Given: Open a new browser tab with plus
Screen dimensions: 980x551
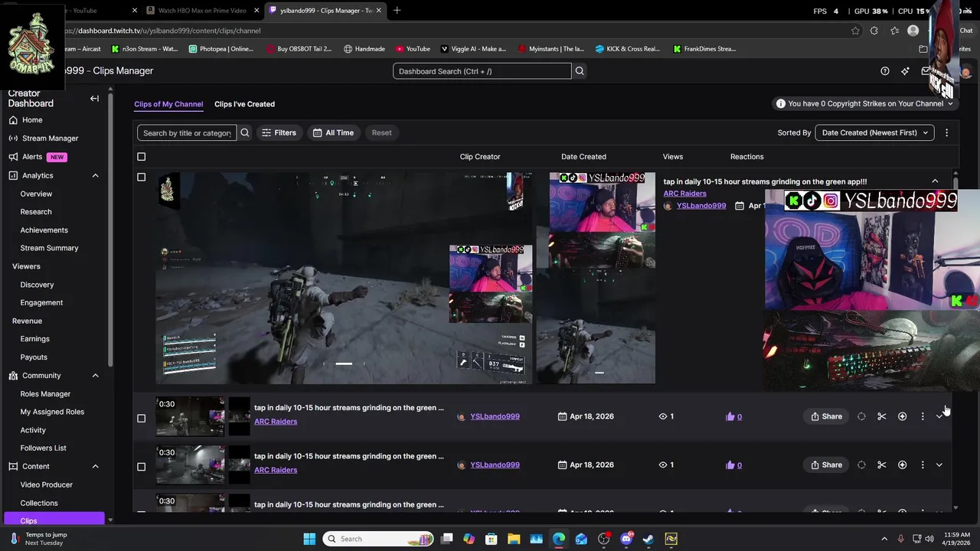Looking at the screenshot, I should 397,11.
